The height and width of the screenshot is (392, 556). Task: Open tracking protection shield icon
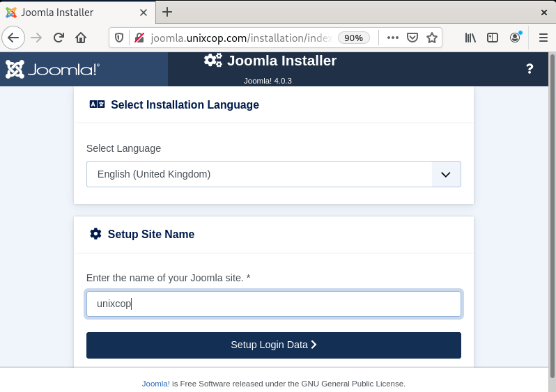pos(119,38)
